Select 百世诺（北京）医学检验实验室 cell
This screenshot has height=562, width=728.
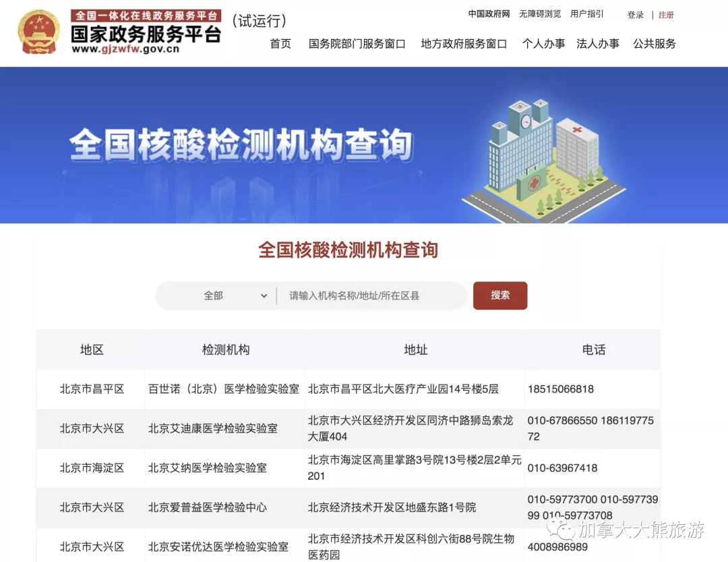[x=224, y=389]
